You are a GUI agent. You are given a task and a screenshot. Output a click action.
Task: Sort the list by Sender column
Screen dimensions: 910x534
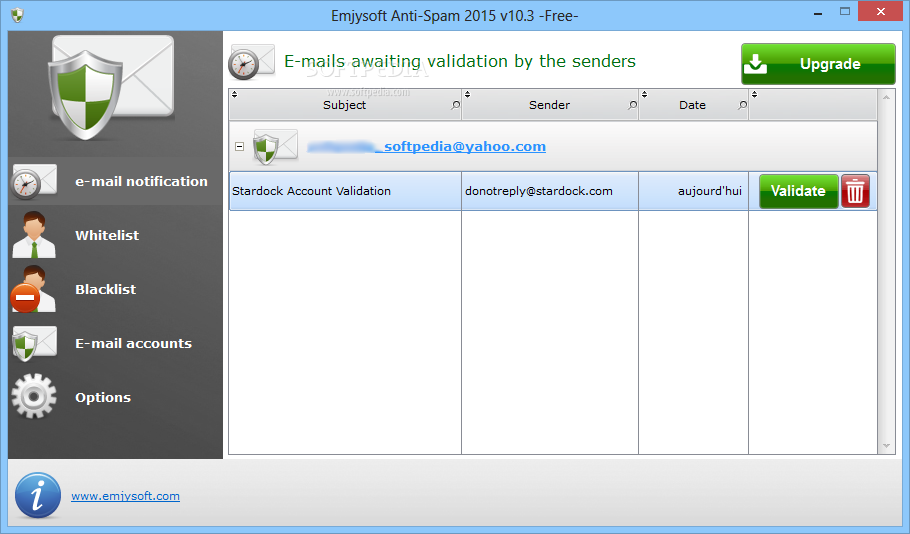click(x=549, y=105)
